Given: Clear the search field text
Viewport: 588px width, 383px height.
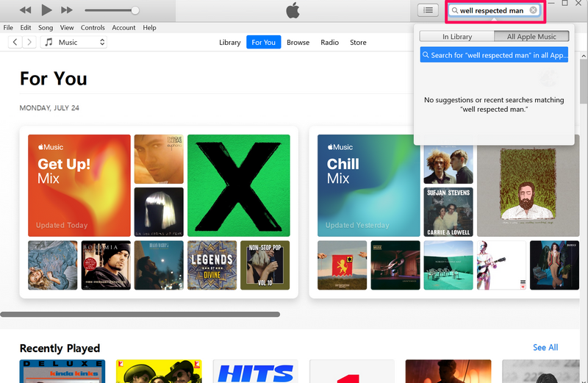Looking at the screenshot, I should (x=534, y=10).
